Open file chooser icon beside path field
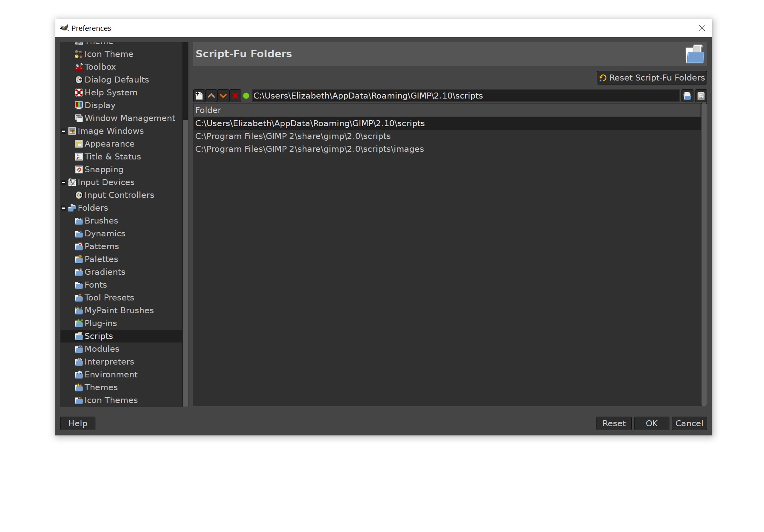This screenshot has width=764, height=532. coord(687,96)
